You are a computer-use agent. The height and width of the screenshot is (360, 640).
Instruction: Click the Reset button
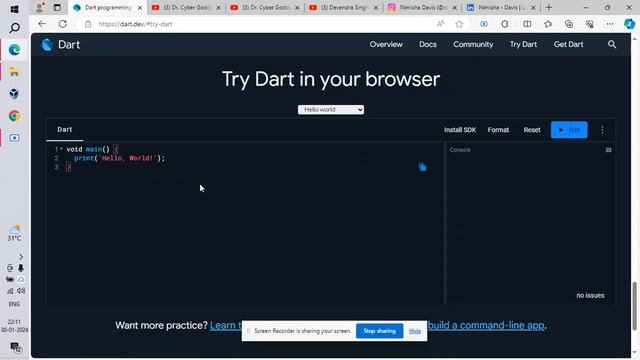click(532, 130)
